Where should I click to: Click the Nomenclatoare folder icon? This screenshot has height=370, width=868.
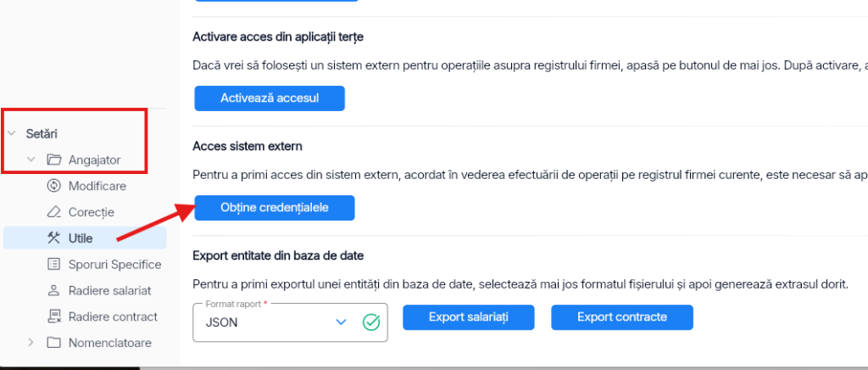(x=53, y=342)
